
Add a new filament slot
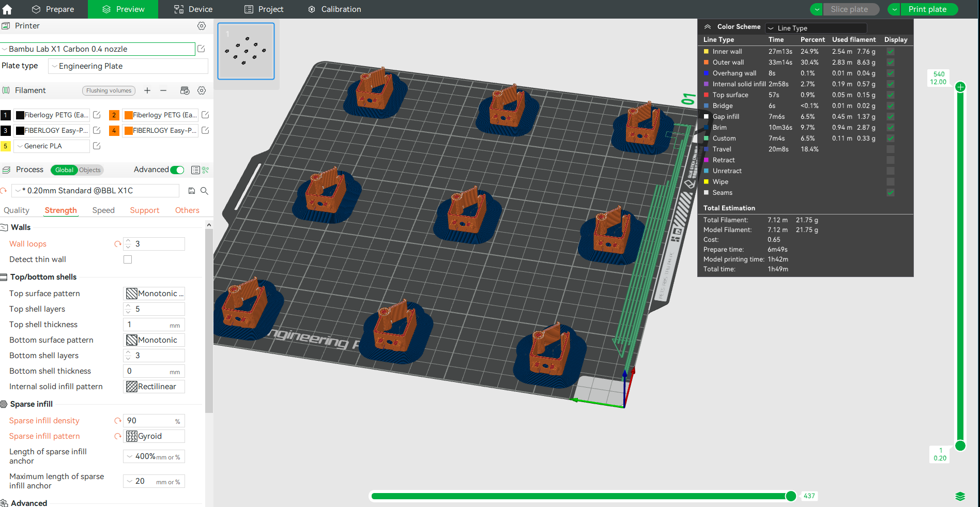point(147,90)
